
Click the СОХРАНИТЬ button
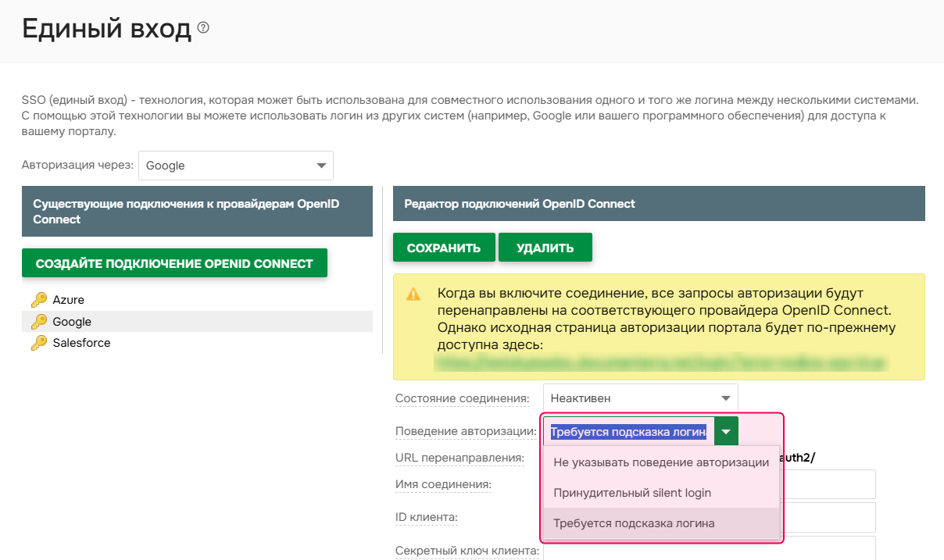[444, 247]
